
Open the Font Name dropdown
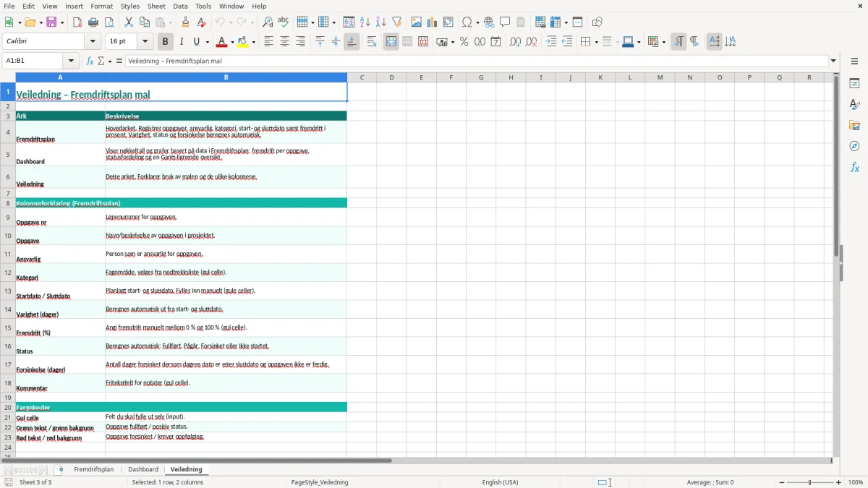pyautogui.click(x=93, y=42)
